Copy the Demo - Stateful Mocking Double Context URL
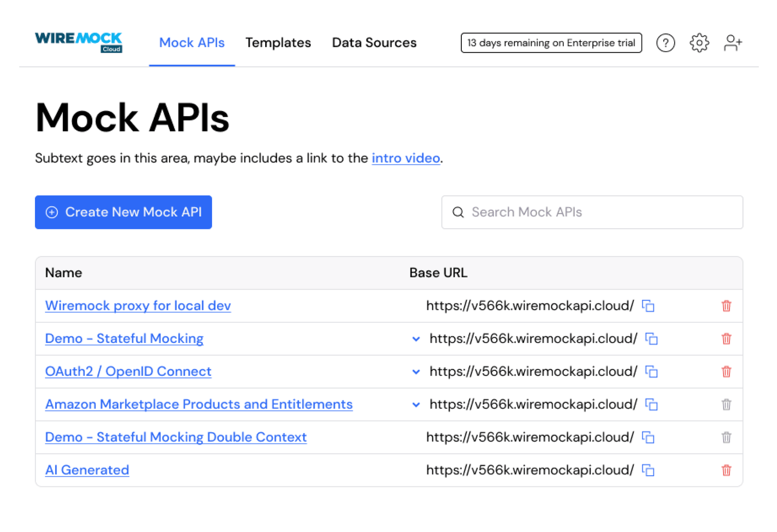This screenshot has width=777, height=532. (x=649, y=437)
